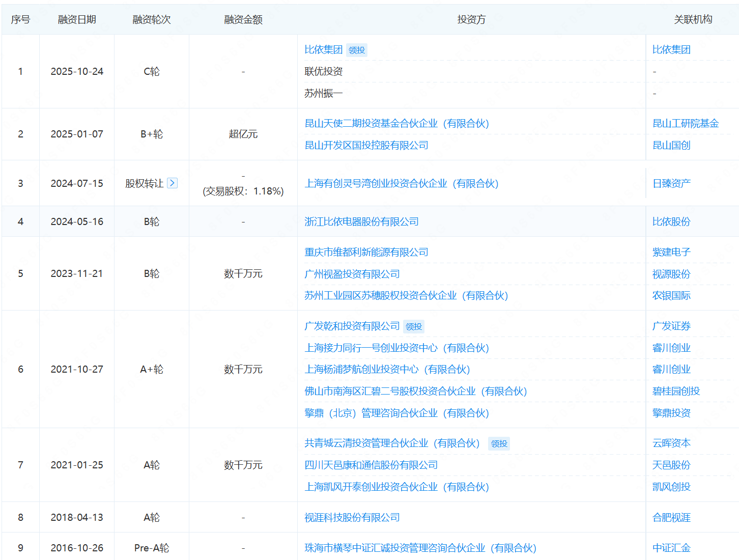Screen dimensions: 739x560
Task: Click the 昆山开发区国投控股有限公司 link
Action: pyautogui.click(x=366, y=146)
